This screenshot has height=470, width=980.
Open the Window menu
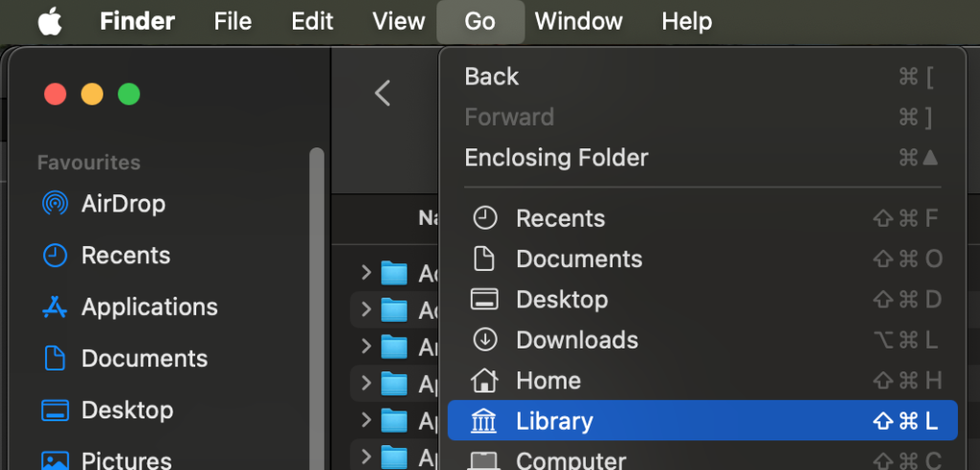click(579, 22)
